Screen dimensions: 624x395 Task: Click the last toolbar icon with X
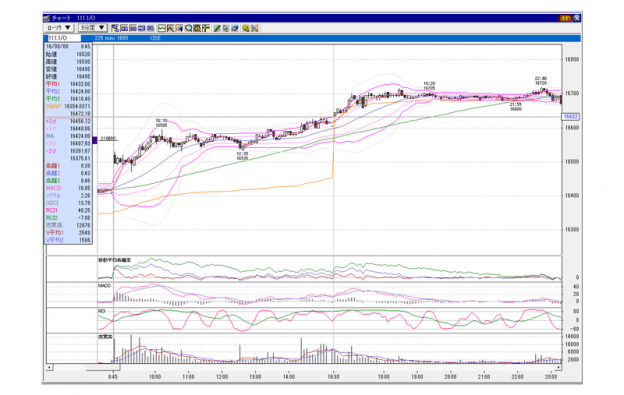[x=255, y=28]
